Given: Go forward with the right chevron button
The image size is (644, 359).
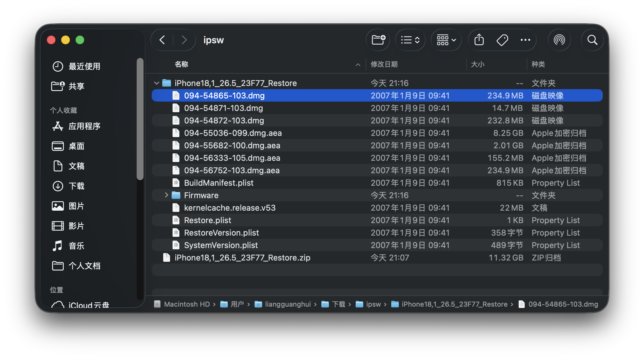Looking at the screenshot, I should tap(184, 40).
